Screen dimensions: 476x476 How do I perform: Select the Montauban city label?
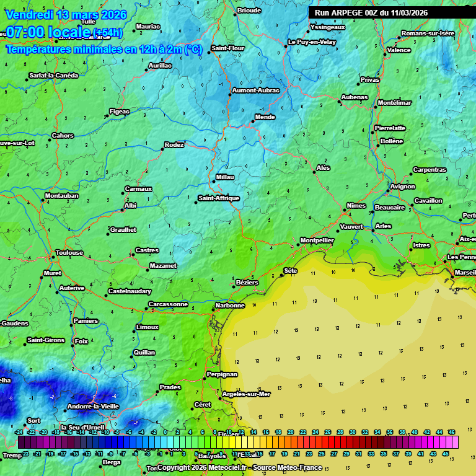coord(62,196)
